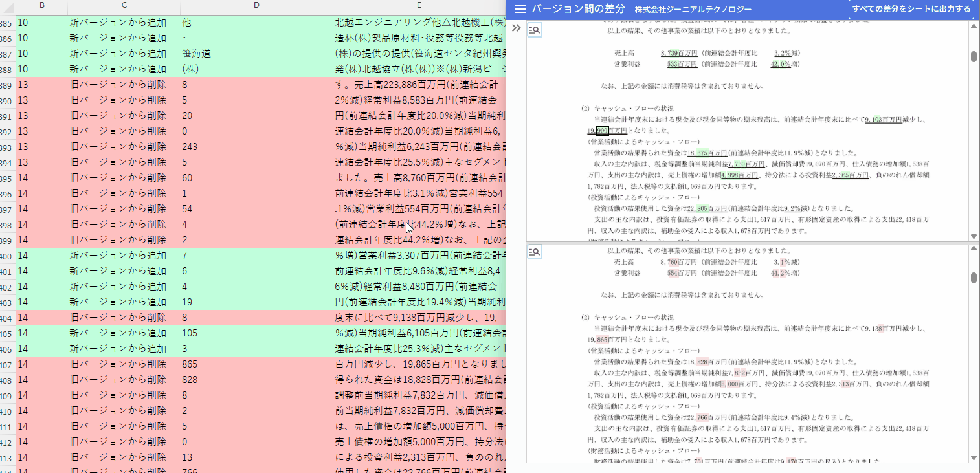Click 554百万円 in the lower pane
Viewport: 980px width, 473px height.
click(x=682, y=273)
